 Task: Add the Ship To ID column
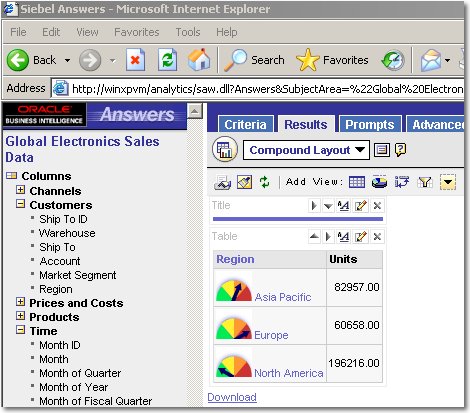[63, 219]
